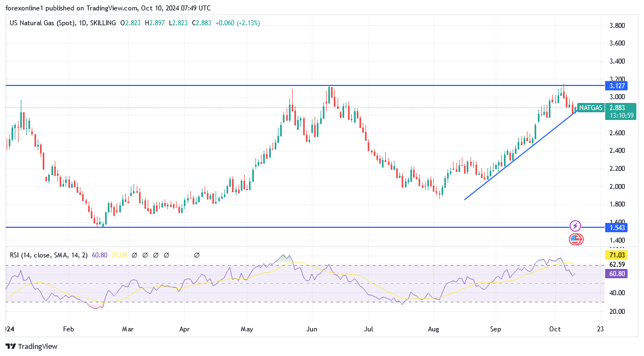Image resolution: width=644 pixels, height=356 pixels.
Task: Click the Feb label on time axis
Action: point(68,329)
